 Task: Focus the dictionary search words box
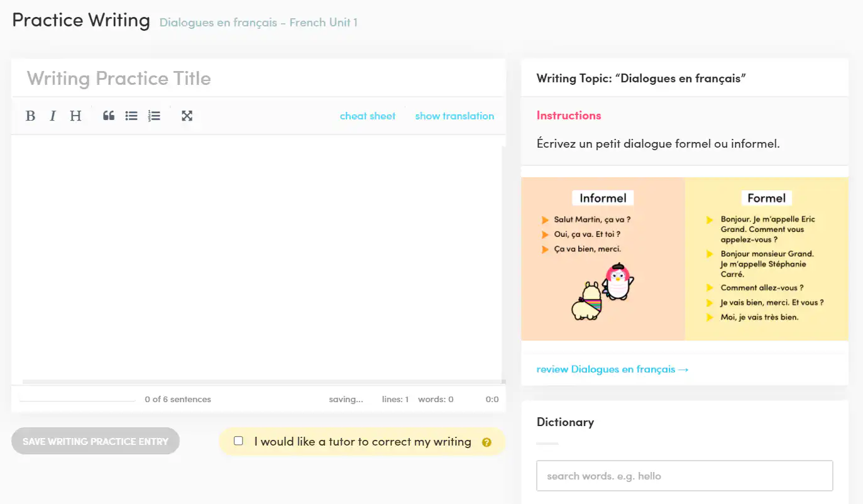(684, 476)
